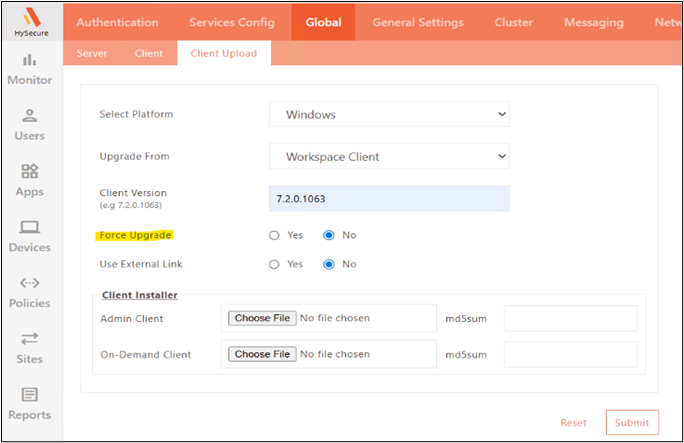Open the Apps sidebar icon
The width and height of the screenshot is (684, 443).
click(29, 171)
